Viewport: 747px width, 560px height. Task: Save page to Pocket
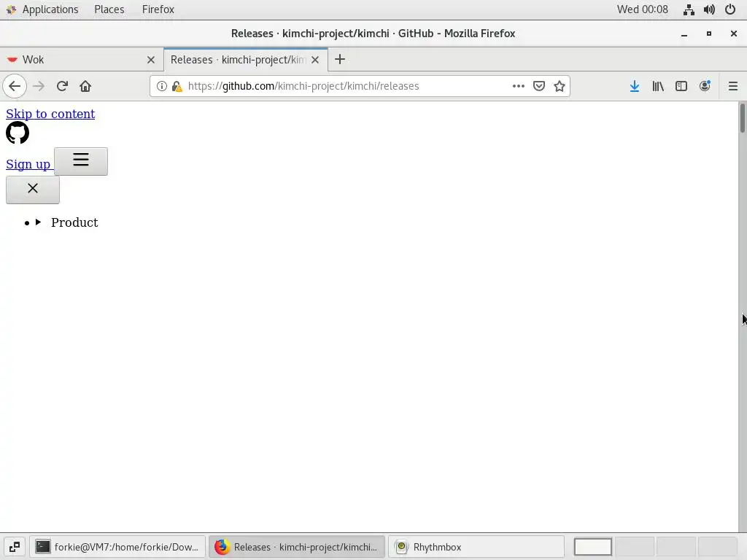(539, 86)
